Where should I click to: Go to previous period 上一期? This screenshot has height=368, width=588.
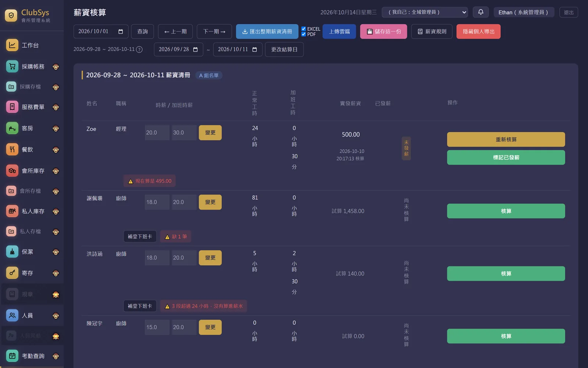pyautogui.click(x=175, y=31)
